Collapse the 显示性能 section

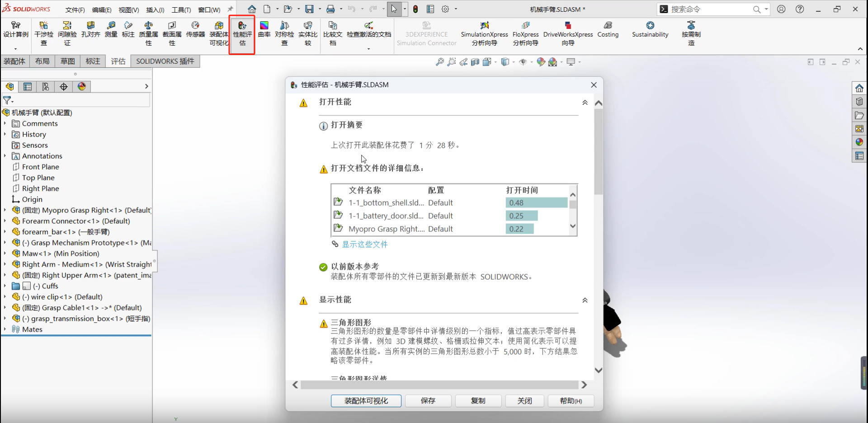(x=585, y=301)
